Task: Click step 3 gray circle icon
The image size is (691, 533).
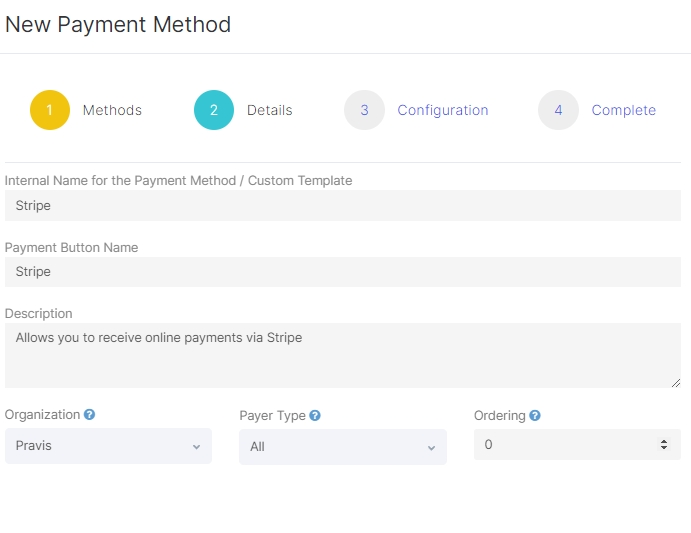Action: click(364, 110)
